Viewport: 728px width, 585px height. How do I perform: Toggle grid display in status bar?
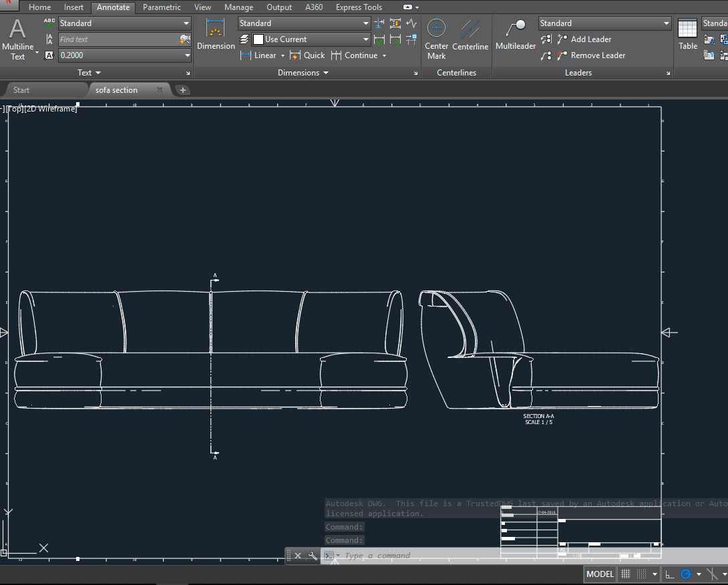[626, 574]
